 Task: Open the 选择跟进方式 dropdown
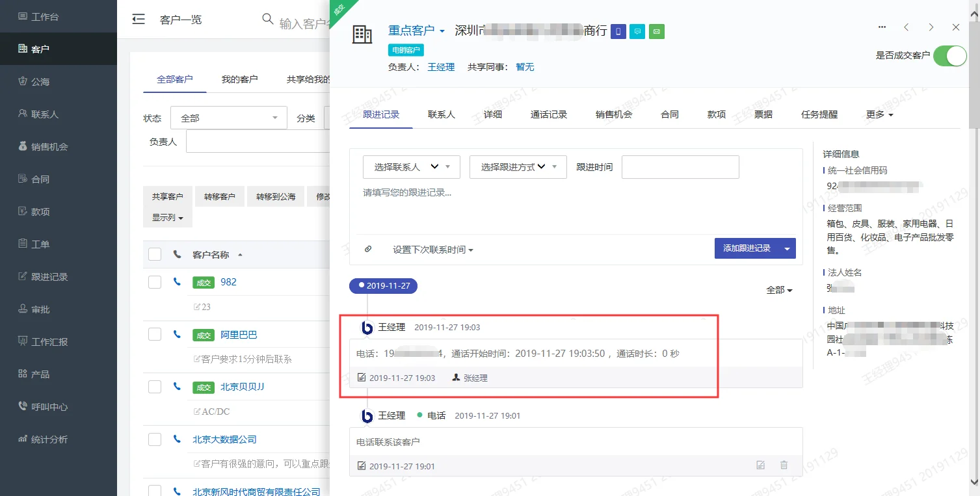point(518,167)
